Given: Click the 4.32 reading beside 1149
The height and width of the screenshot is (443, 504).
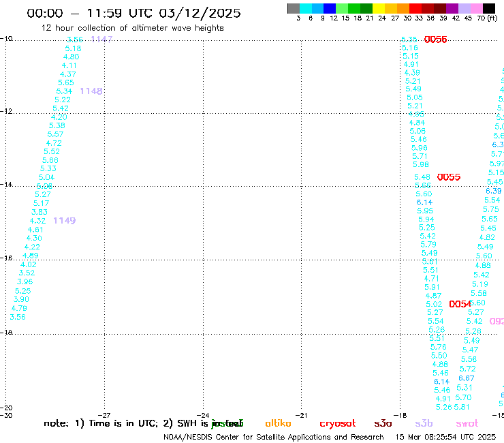Looking at the screenshot, I should (x=37, y=221).
